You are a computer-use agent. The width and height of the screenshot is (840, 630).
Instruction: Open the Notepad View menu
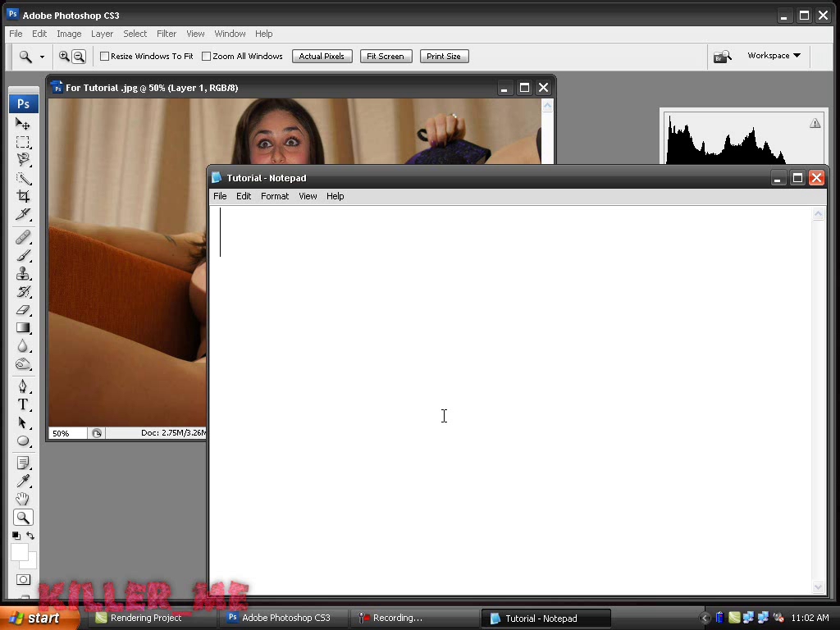[308, 196]
